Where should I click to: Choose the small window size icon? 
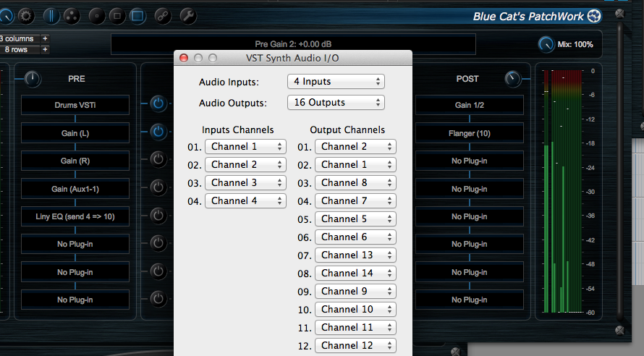pos(97,17)
